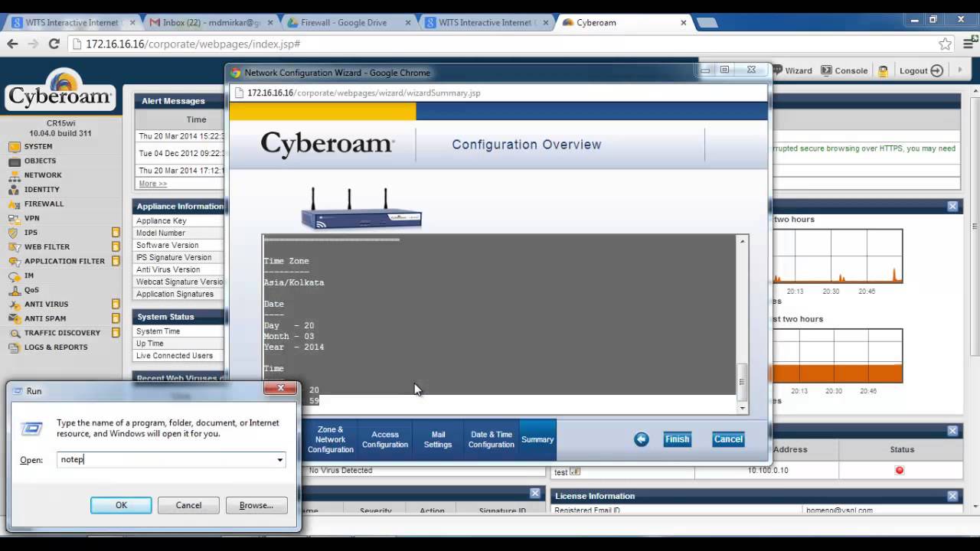Reload the page with Chrome's refresh icon
The image size is (980, 551).
click(54, 44)
